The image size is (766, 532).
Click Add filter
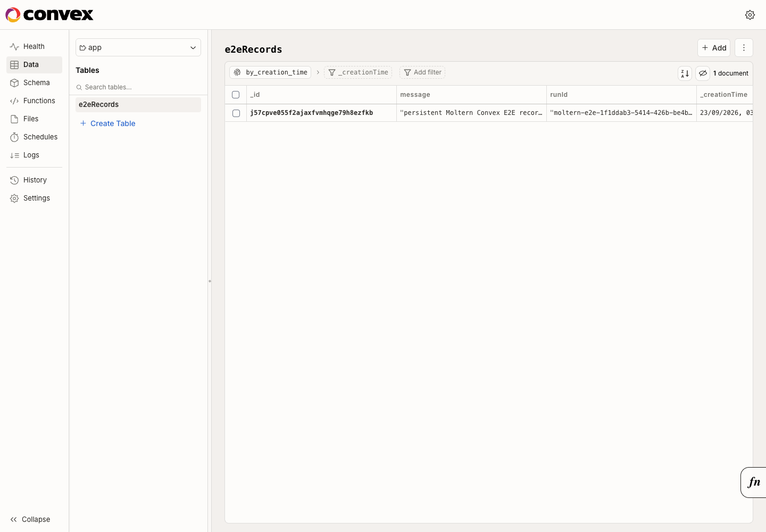coord(422,72)
